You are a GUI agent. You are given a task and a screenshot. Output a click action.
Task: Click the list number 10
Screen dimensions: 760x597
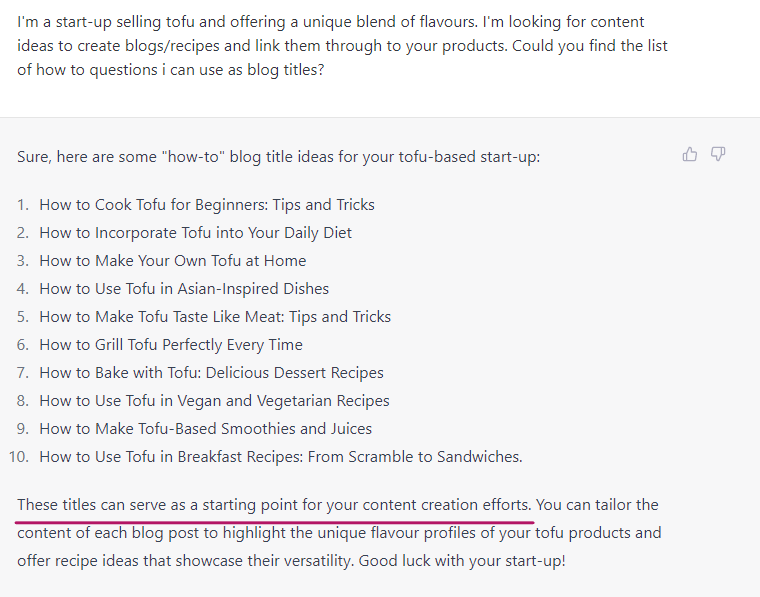(x=18, y=456)
